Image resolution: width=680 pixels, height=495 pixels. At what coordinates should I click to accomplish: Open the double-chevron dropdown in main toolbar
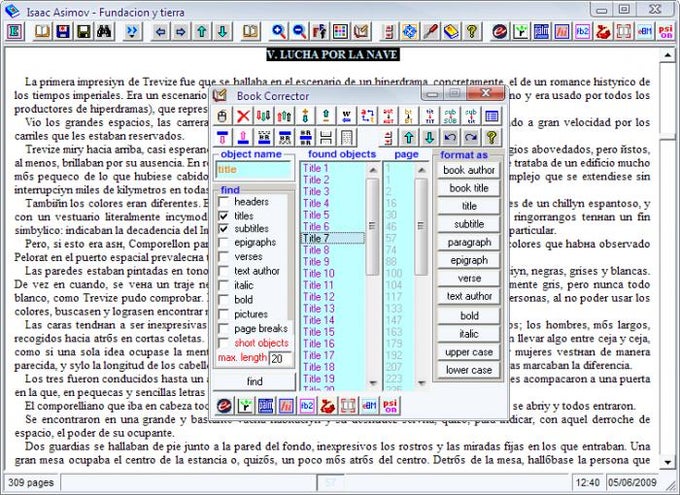[132, 32]
